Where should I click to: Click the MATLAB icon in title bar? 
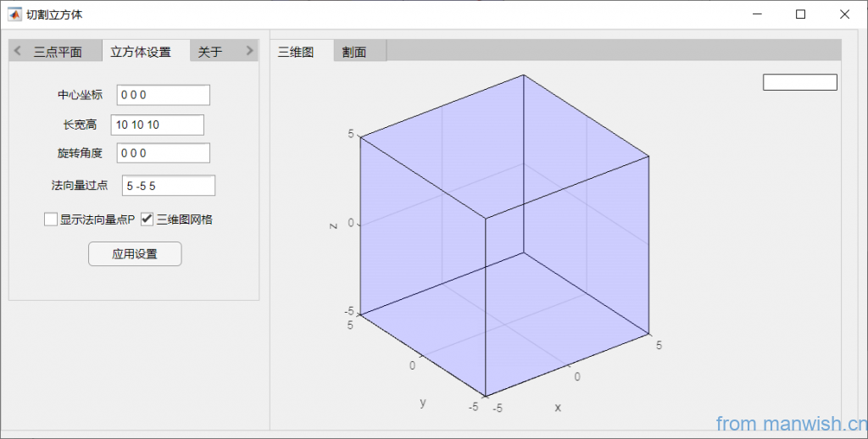(14, 14)
